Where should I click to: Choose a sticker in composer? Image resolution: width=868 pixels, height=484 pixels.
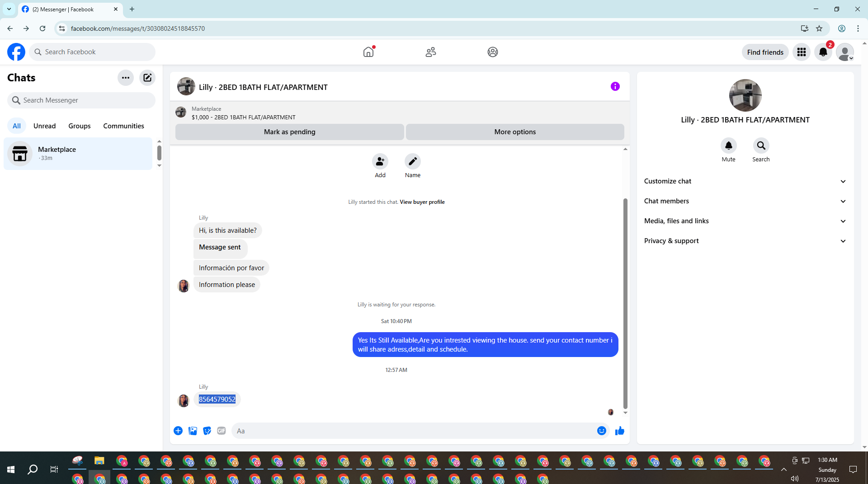pos(207,431)
